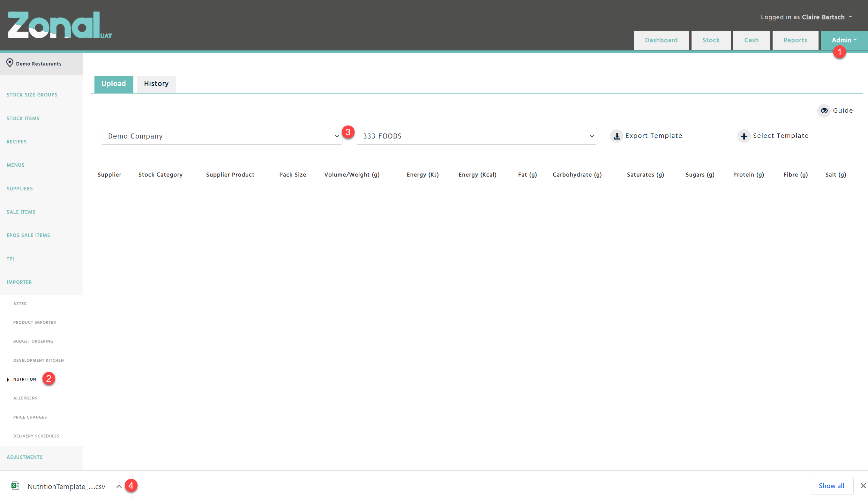Image resolution: width=868 pixels, height=499 pixels.
Task: Switch to the Upload tab
Action: 114,84
